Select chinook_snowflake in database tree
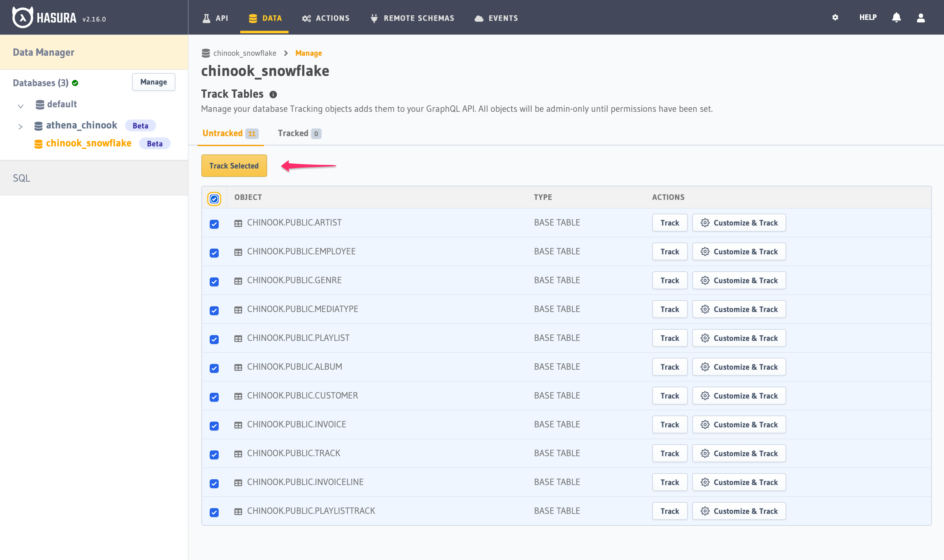 88,144
